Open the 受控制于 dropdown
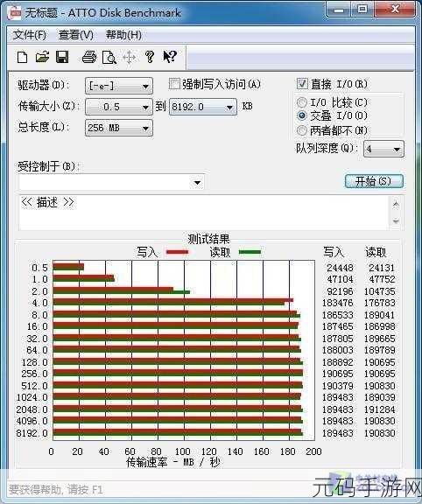This screenshot has width=422, height=504. pyautogui.click(x=111, y=182)
